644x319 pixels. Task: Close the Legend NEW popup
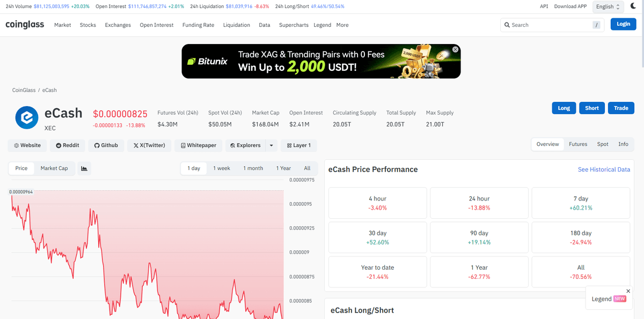pos(628,291)
